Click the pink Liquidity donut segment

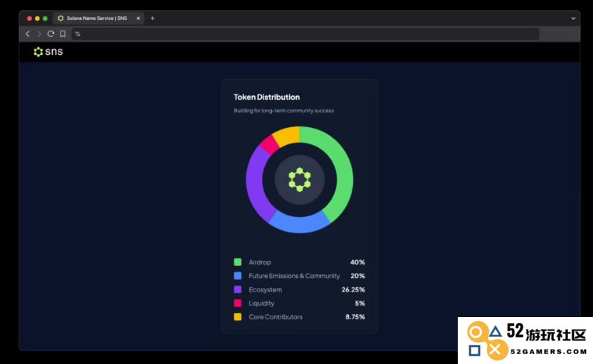(x=269, y=144)
